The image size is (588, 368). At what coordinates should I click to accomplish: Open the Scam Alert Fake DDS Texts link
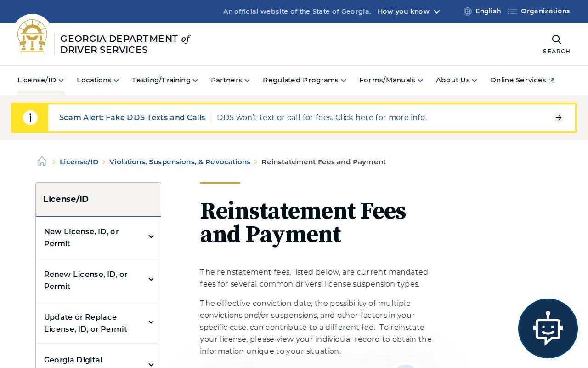(x=132, y=118)
